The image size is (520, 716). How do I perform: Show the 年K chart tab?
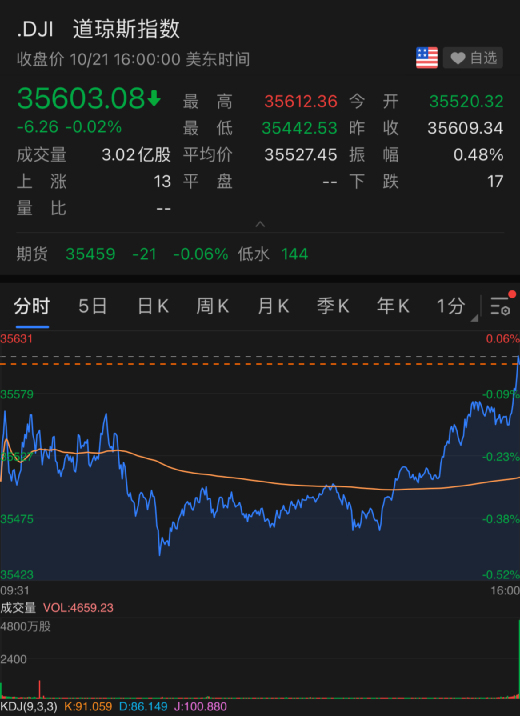(x=394, y=306)
